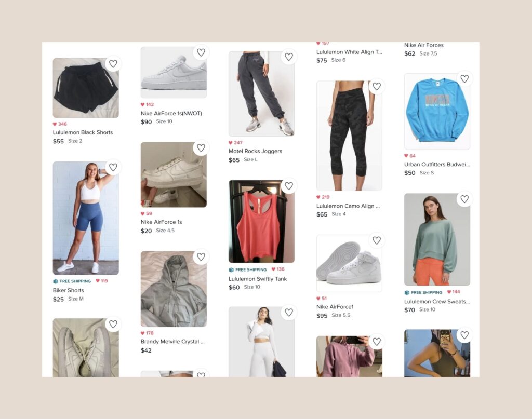The image size is (532, 419).
Task: Favorite the Motel Rocks Joggers item
Action: coord(289,57)
